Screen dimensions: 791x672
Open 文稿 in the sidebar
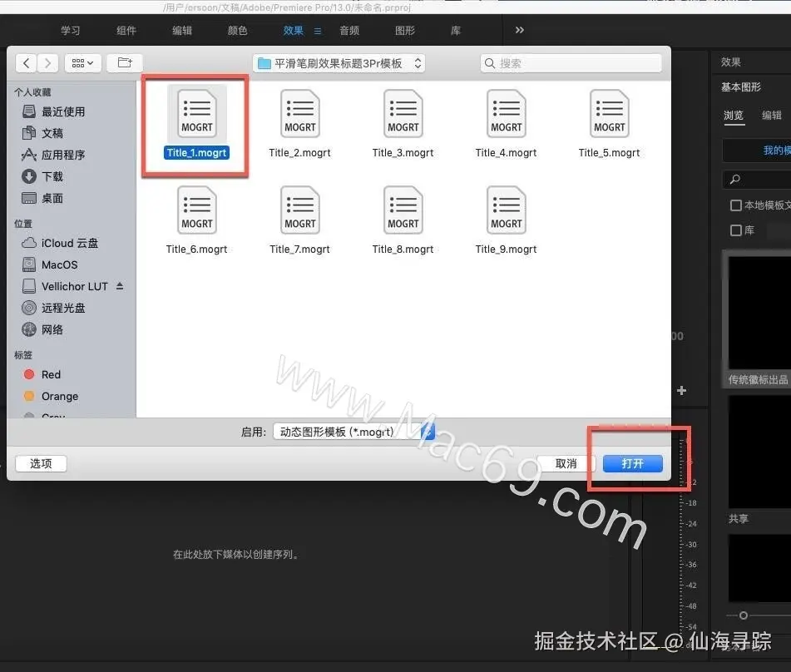[43, 133]
